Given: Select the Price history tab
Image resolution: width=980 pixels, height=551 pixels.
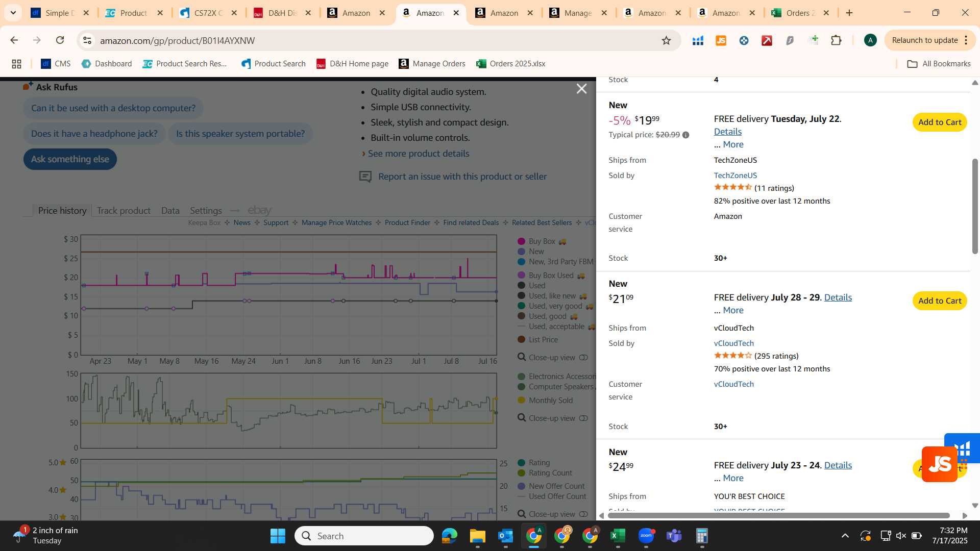Looking at the screenshot, I should (x=62, y=211).
